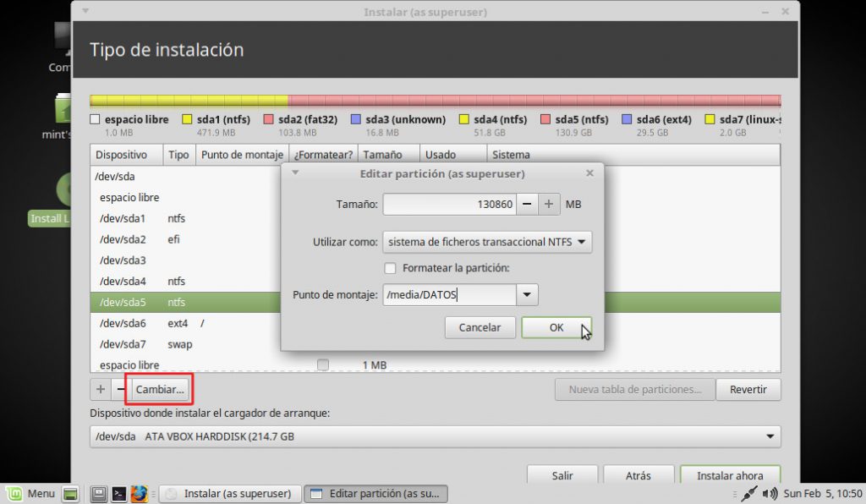The height and width of the screenshot is (504, 866).
Task: Select the Editar partición taskbar window entry
Action: (375, 494)
